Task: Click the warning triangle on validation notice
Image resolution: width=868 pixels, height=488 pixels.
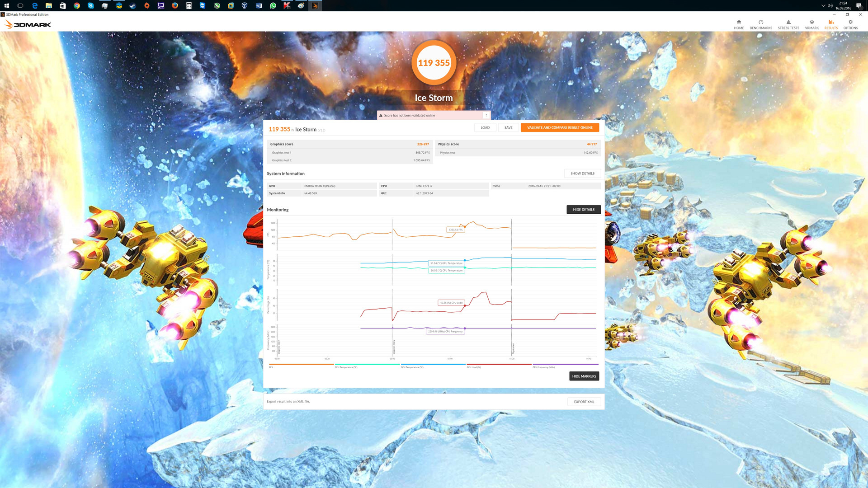Action: coord(381,115)
